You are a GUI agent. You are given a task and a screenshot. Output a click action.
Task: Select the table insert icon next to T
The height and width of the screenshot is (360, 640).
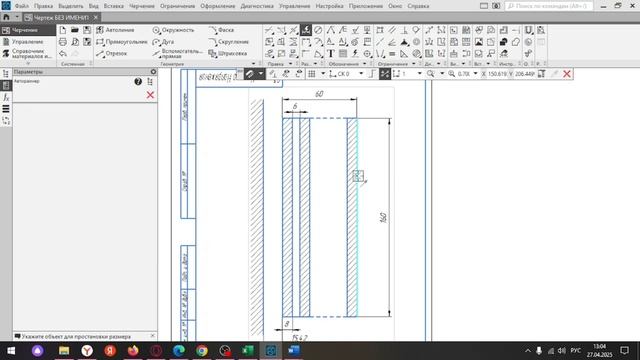pyautogui.click(x=343, y=53)
